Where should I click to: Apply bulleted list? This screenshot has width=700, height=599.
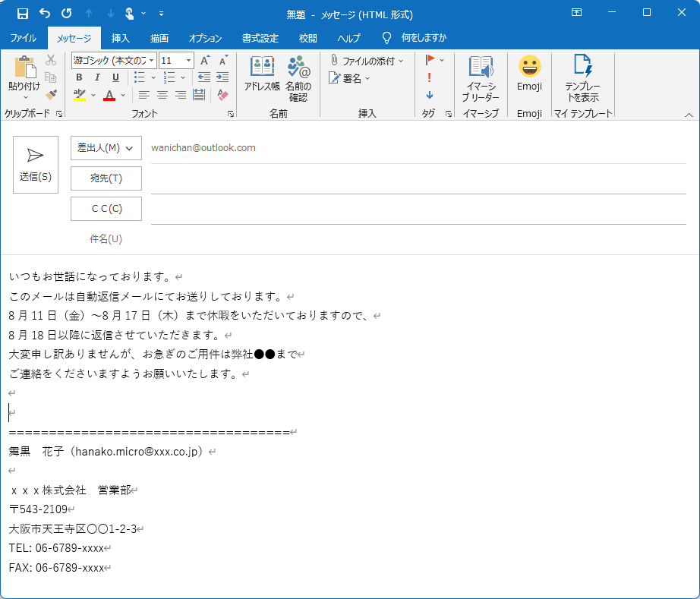(139, 77)
